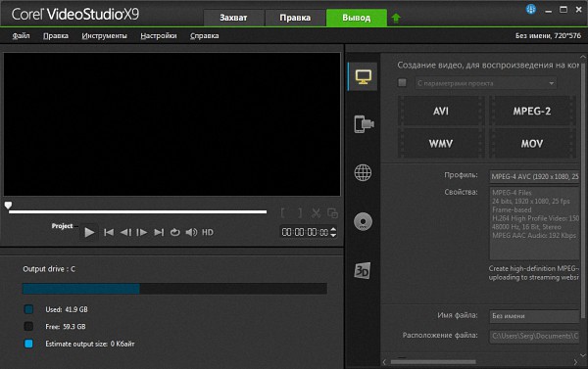The height and width of the screenshot is (369, 588).
Task: Open the Инструменты menu
Action: (x=104, y=35)
